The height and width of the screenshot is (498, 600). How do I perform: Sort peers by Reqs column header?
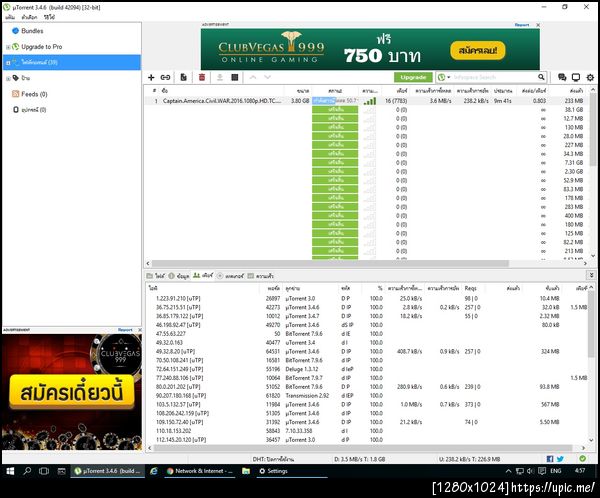coord(471,288)
